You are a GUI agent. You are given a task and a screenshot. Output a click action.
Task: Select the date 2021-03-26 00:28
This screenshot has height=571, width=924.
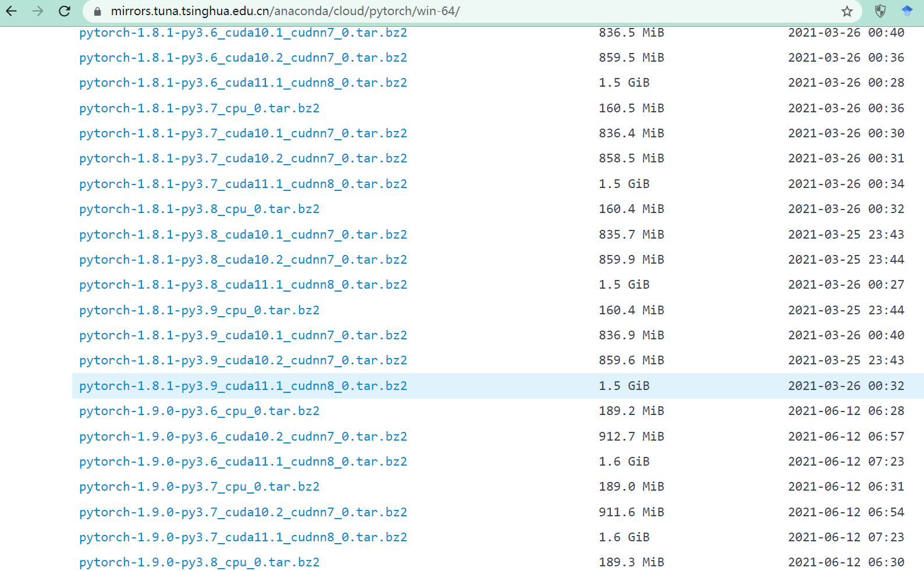pyautogui.click(x=846, y=83)
